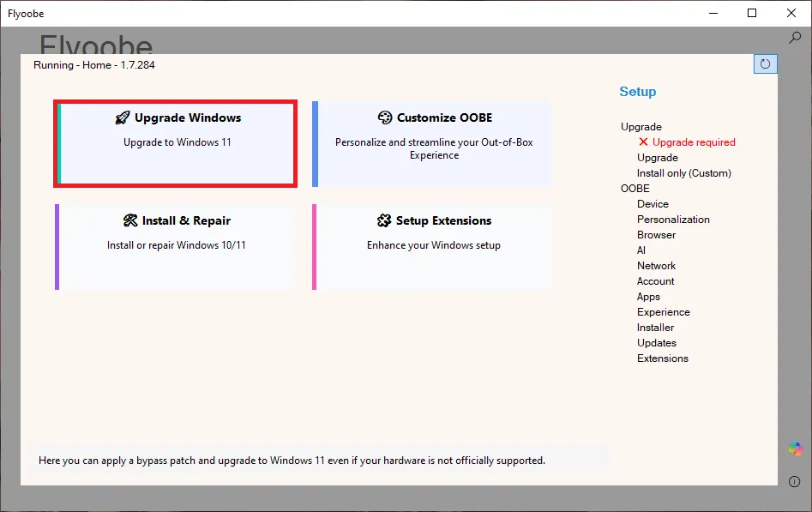Go to Device in the OOBE list
Viewport: 812px width, 512px height.
click(x=653, y=203)
